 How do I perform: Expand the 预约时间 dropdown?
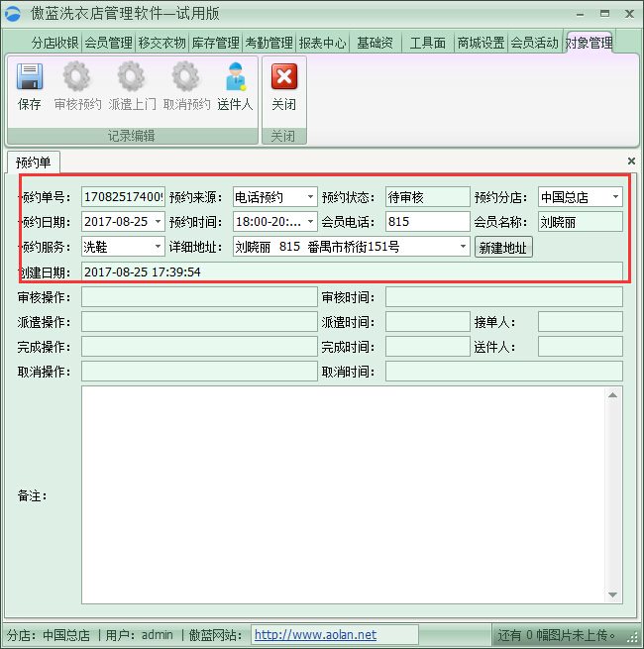coord(310,222)
